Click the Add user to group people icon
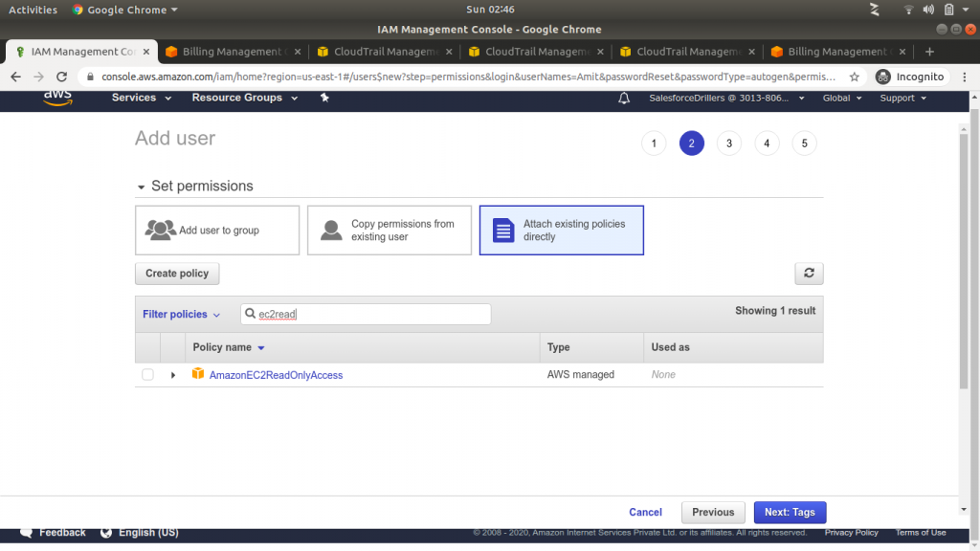This screenshot has height=551, width=980. pyautogui.click(x=160, y=230)
